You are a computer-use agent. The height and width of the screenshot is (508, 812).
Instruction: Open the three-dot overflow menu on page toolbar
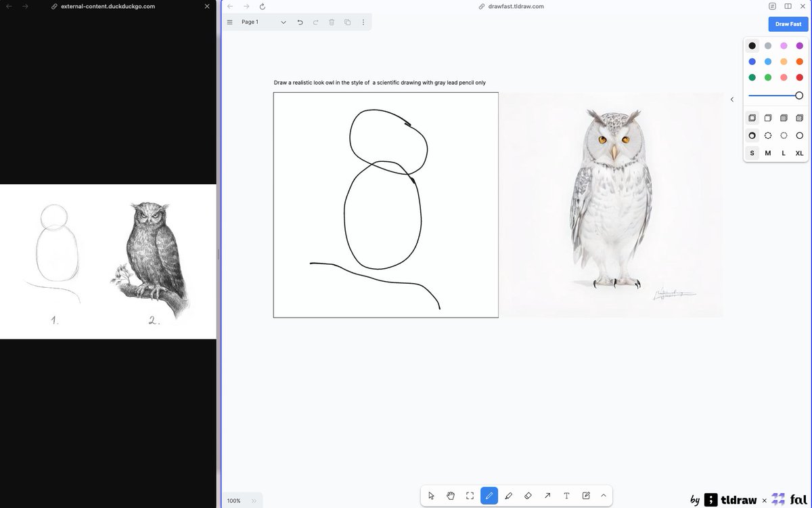click(x=363, y=22)
